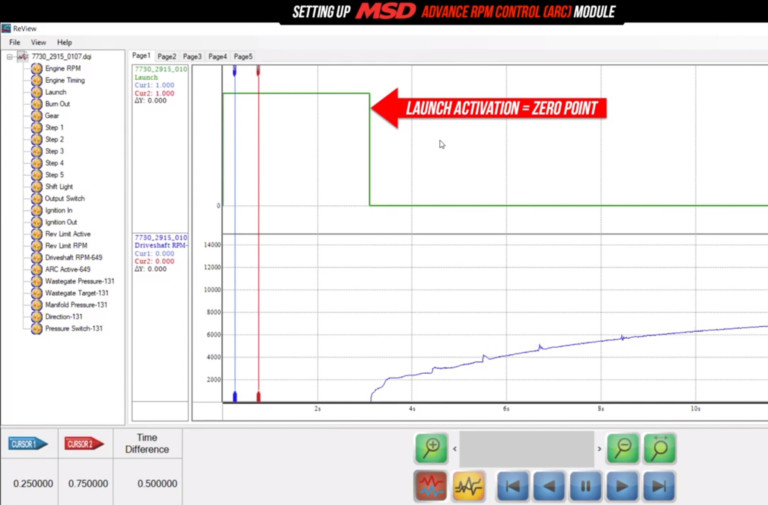
Task: Pause the log playback
Action: point(586,486)
